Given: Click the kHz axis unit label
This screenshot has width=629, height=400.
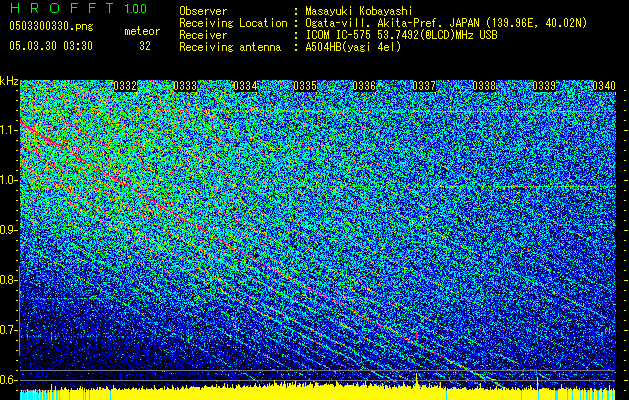Looking at the screenshot, I should pos(9,81).
